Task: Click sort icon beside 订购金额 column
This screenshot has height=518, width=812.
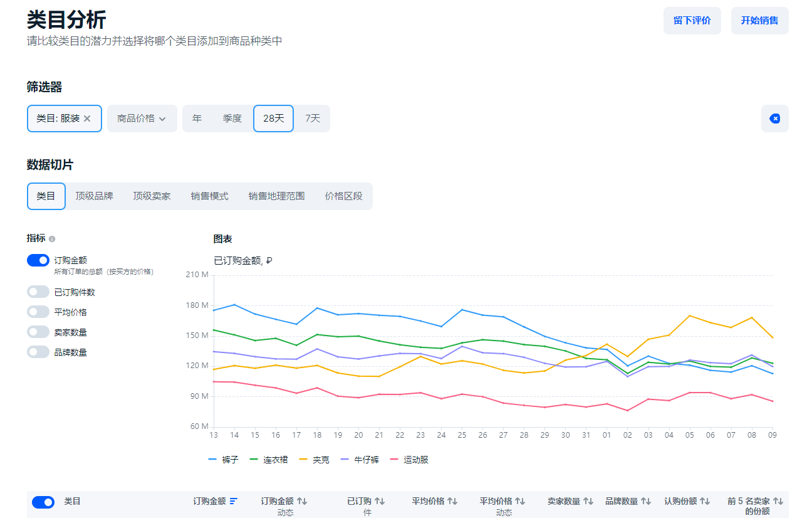Action: click(234, 501)
